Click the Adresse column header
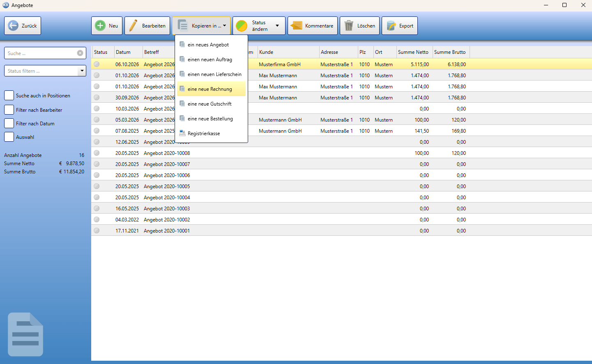This screenshot has width=592, height=364. pos(339,52)
